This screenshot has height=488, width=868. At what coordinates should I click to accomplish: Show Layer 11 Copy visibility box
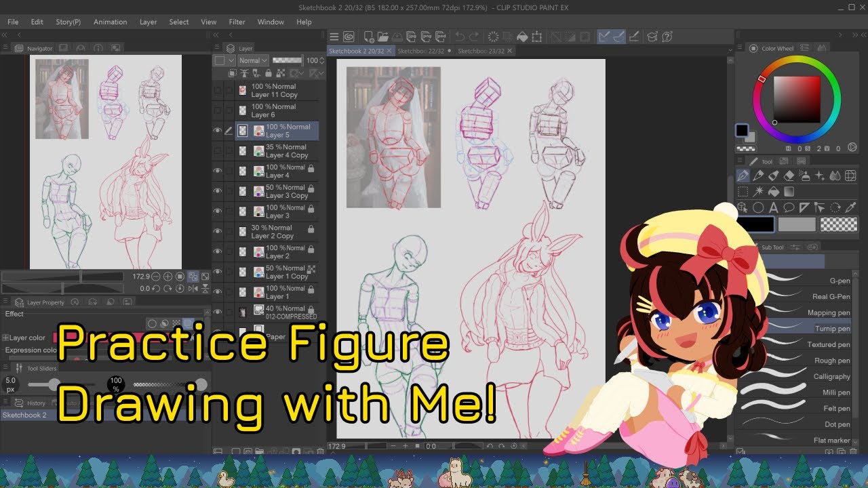(218, 90)
